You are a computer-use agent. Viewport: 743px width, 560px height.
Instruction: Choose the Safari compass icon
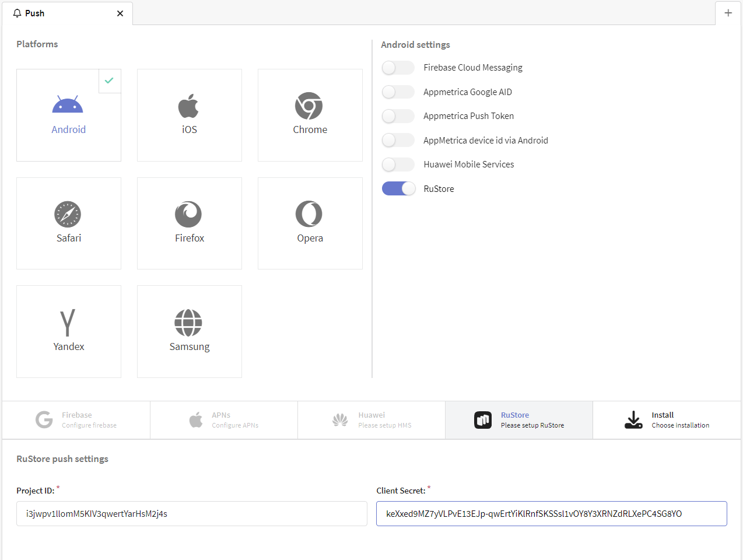pyautogui.click(x=68, y=214)
